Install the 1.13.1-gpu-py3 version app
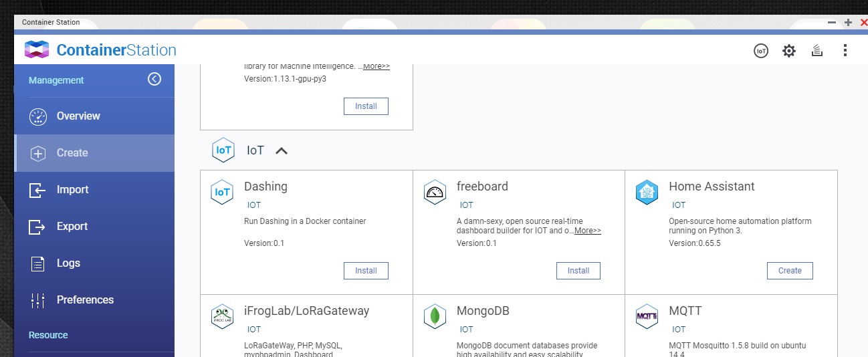The height and width of the screenshot is (357, 868). pyautogui.click(x=366, y=106)
